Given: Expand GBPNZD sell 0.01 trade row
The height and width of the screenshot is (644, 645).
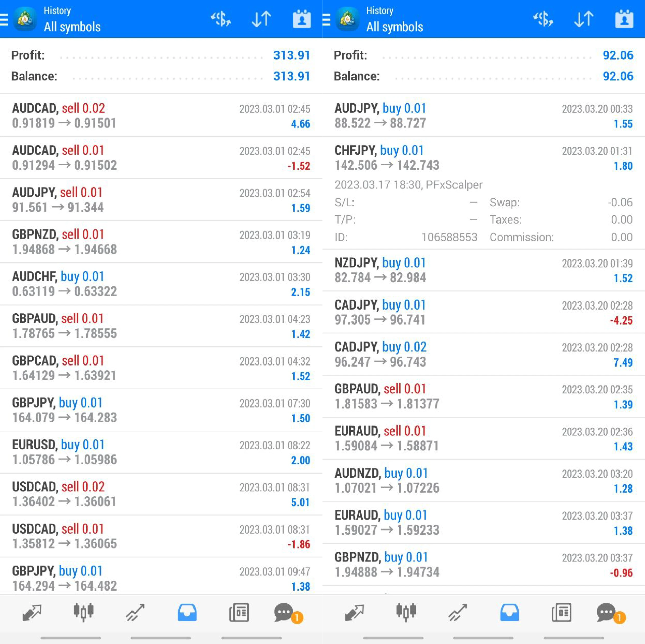Looking at the screenshot, I should (161, 242).
